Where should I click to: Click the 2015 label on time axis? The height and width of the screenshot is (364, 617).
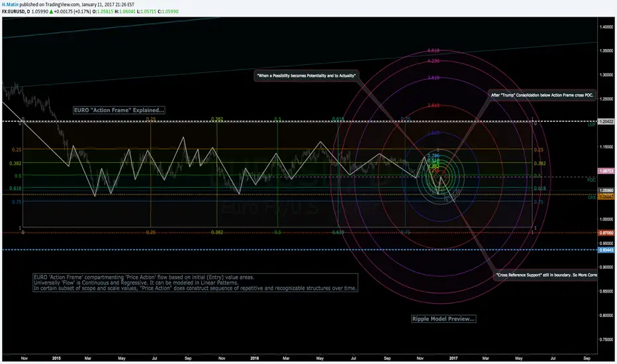pos(56,358)
